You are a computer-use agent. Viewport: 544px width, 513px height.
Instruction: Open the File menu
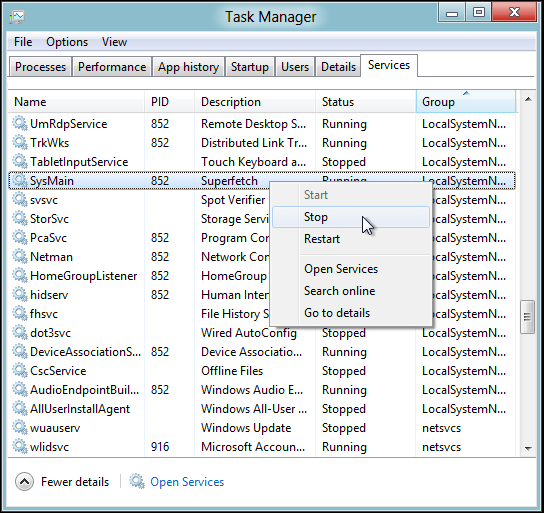(x=23, y=42)
